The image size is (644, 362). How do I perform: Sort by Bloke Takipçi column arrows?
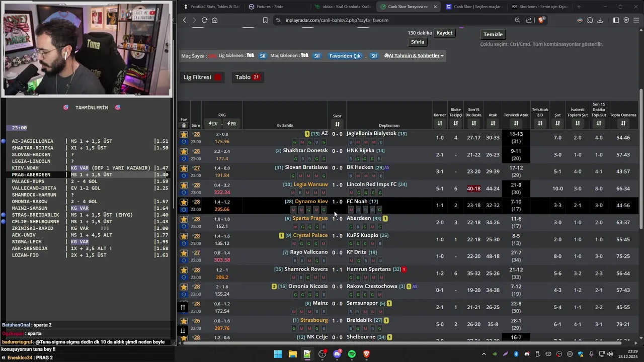[x=456, y=123]
